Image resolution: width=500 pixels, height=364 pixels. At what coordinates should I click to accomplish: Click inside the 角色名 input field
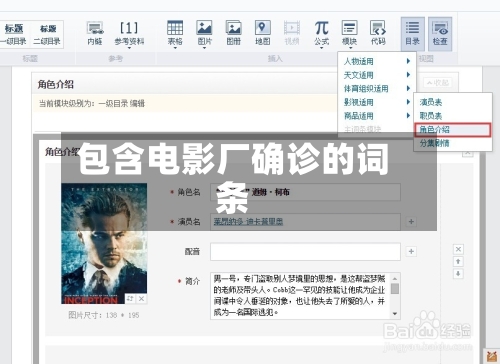(305, 192)
